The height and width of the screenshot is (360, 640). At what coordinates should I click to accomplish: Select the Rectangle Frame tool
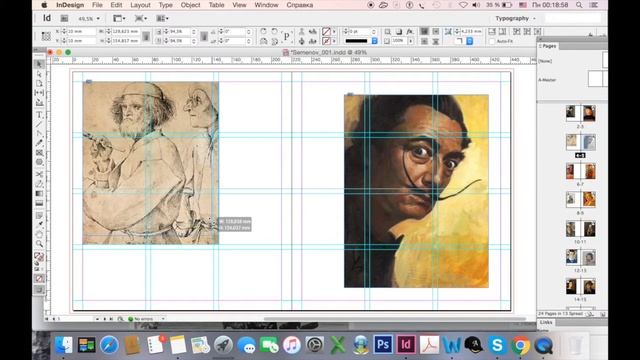pos(39,153)
